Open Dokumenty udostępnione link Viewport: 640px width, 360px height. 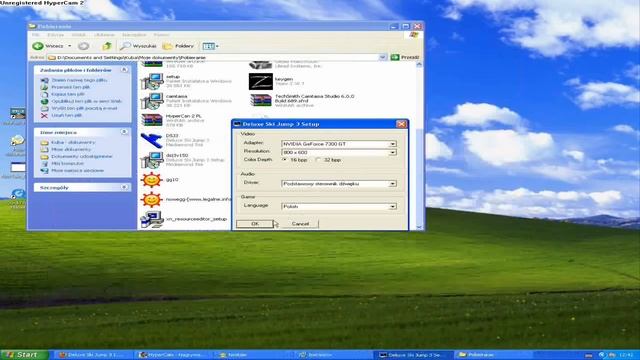[82, 156]
